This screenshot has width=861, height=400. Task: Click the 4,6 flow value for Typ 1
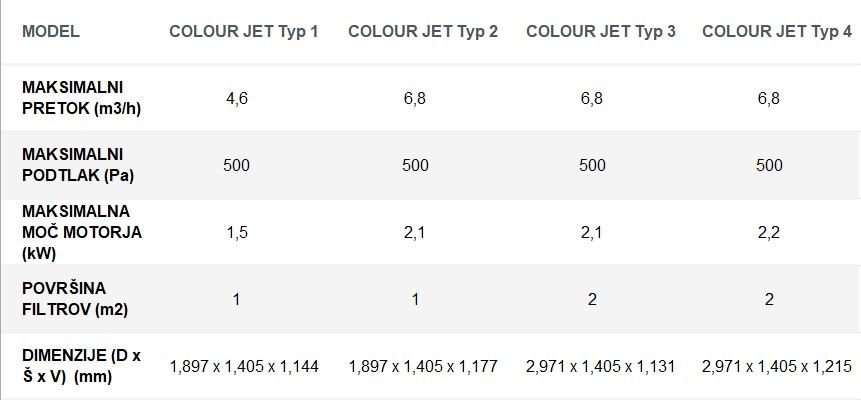[x=237, y=98]
